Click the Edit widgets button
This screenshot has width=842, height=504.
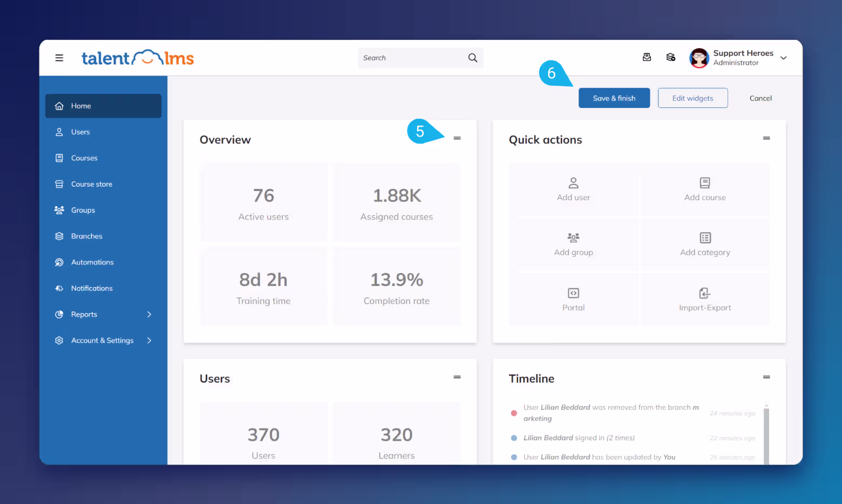click(692, 98)
